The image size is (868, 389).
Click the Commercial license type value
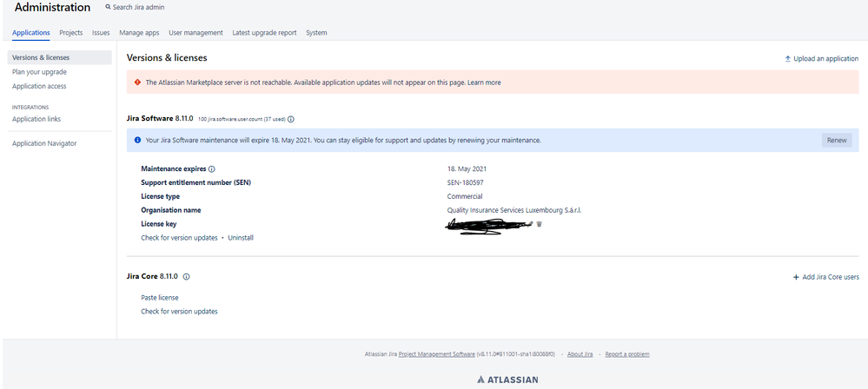(465, 196)
